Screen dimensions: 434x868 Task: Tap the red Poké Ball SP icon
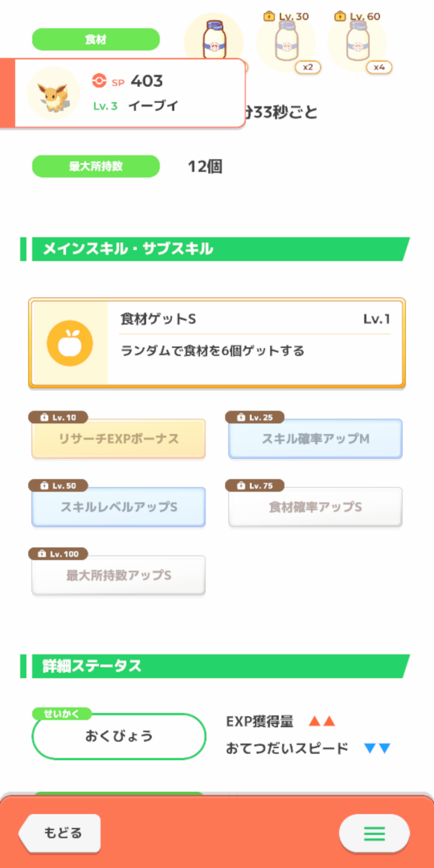pyautogui.click(x=99, y=81)
